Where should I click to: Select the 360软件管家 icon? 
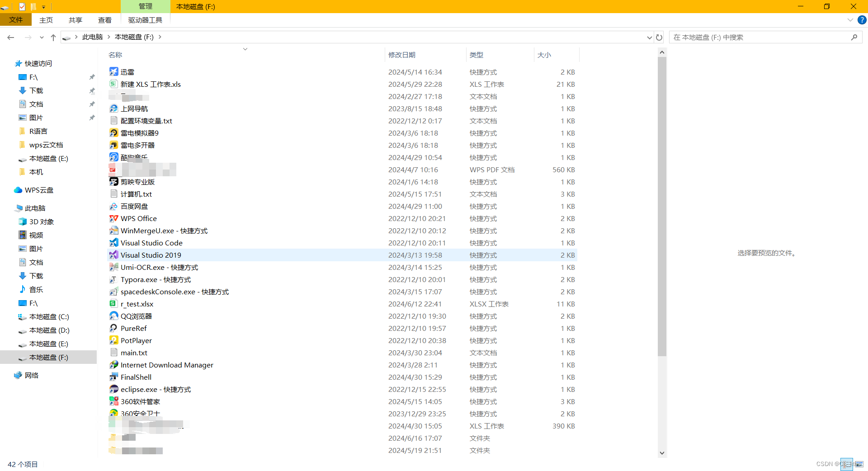coord(113,401)
